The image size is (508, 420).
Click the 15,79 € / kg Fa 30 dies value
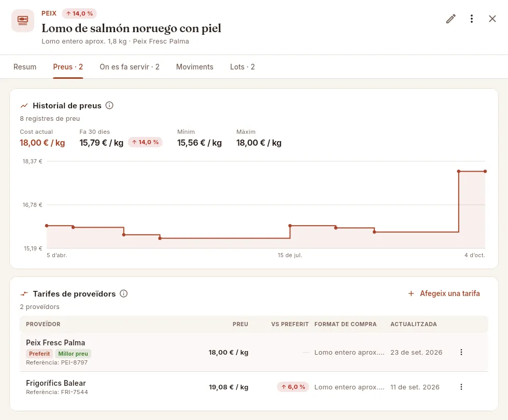pyautogui.click(x=102, y=143)
